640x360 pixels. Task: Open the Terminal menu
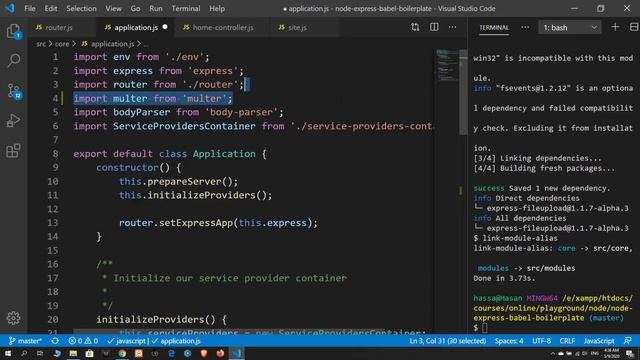[x=186, y=8]
